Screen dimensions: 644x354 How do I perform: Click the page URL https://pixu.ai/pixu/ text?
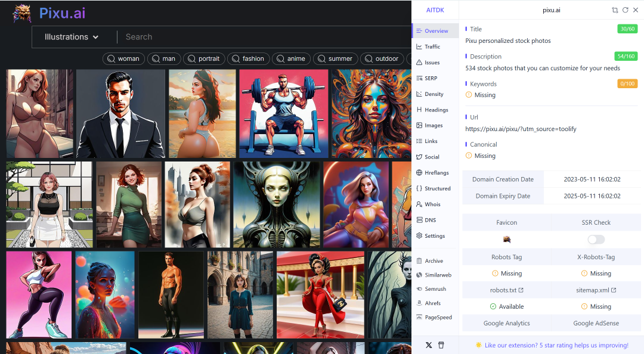(521, 129)
